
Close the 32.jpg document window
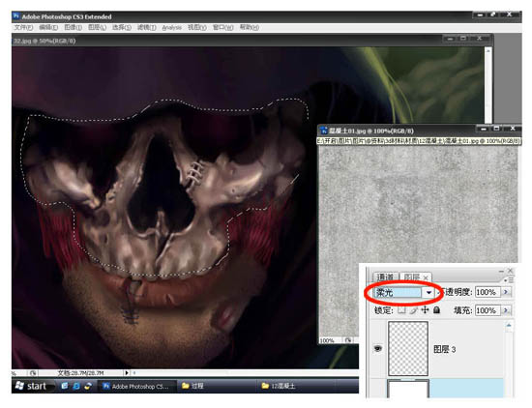click(x=479, y=39)
